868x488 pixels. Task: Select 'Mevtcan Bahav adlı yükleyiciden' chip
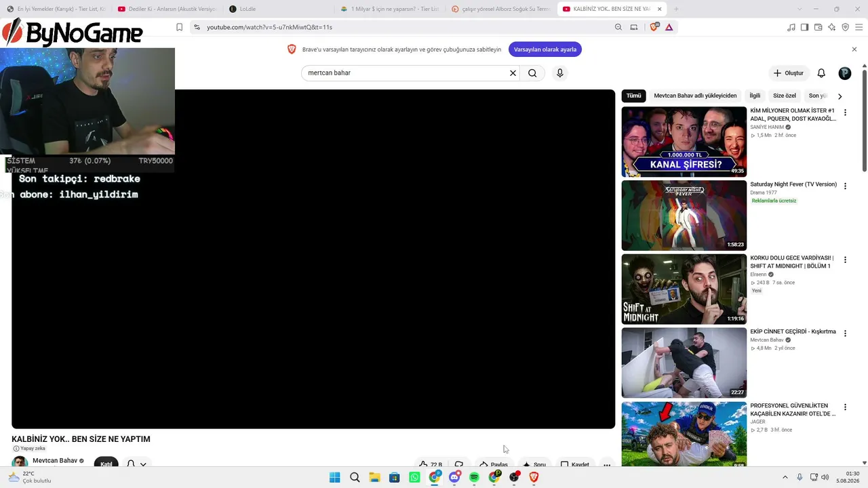(x=695, y=96)
